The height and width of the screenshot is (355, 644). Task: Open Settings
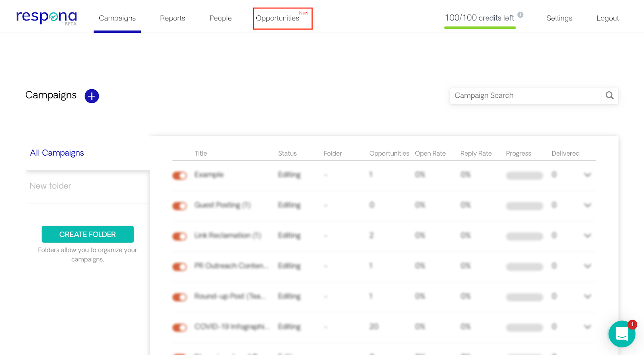point(559,18)
